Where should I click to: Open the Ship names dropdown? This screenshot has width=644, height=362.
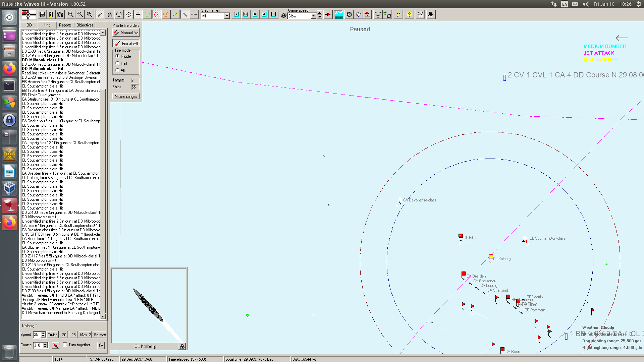click(227, 16)
